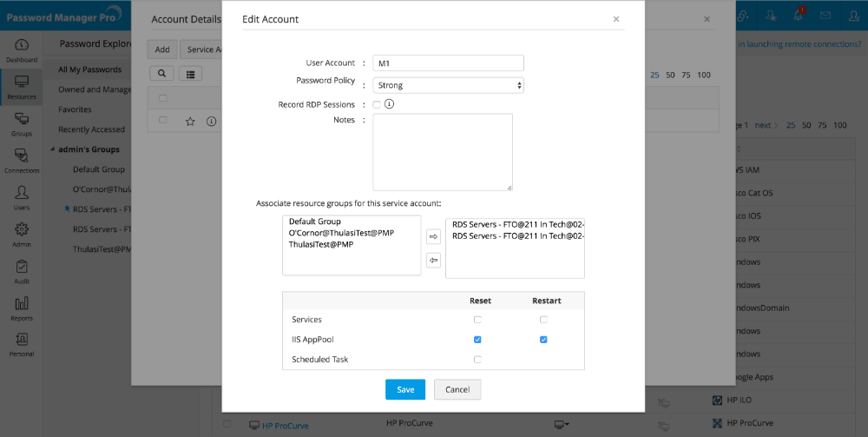Open the Password Policy dropdown
This screenshot has height=437, width=868.
coord(448,85)
